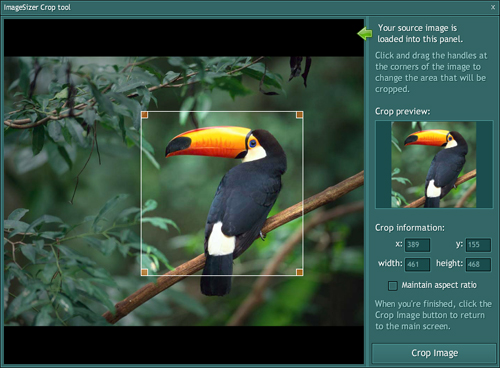
Task: Click the 'Maintain aspect ratio' label text
Action: (439, 285)
